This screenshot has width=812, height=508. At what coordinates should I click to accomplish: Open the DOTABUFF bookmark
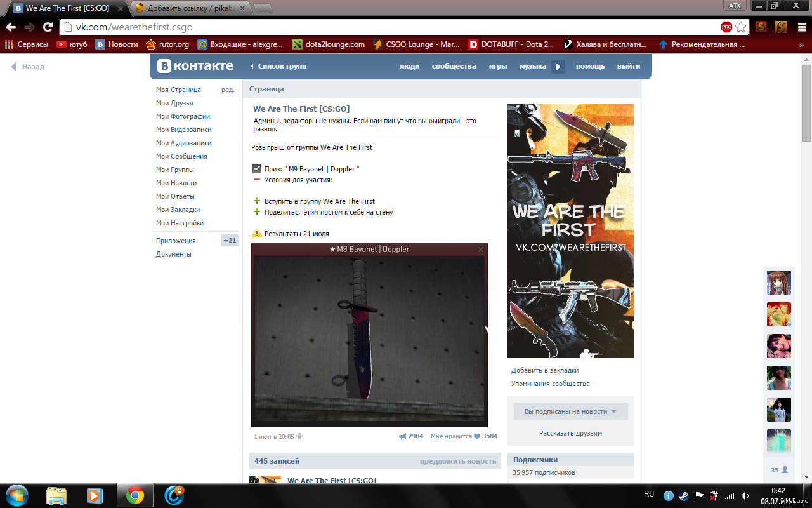coord(511,44)
